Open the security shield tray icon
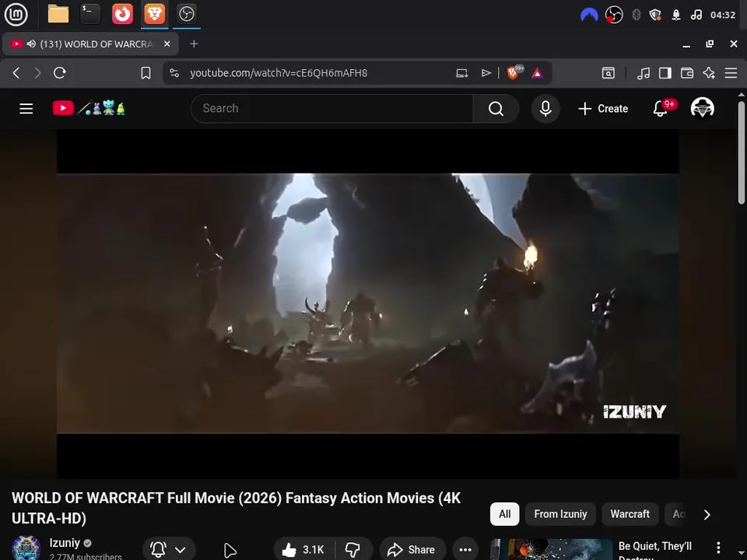This screenshot has width=747, height=560. [655, 15]
